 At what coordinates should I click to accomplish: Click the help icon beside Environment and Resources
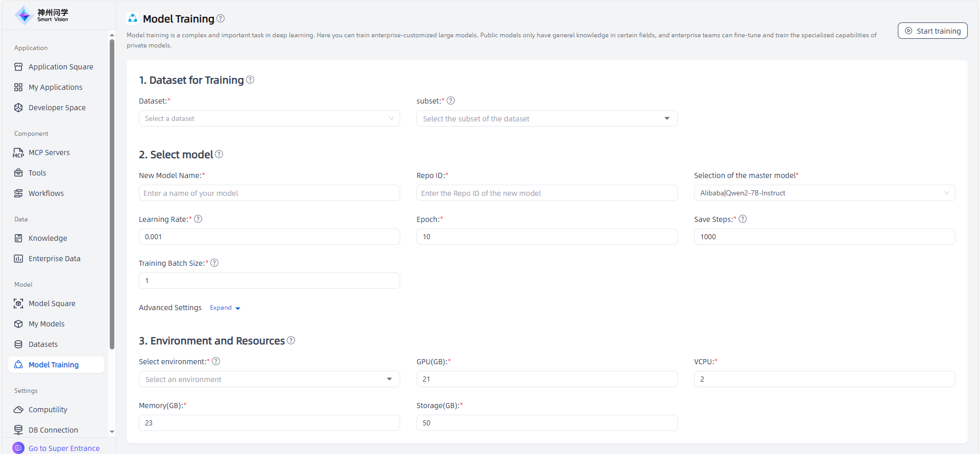291,340
